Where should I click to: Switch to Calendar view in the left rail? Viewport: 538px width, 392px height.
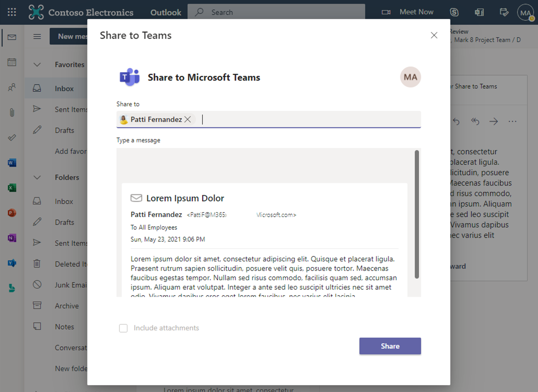point(12,62)
